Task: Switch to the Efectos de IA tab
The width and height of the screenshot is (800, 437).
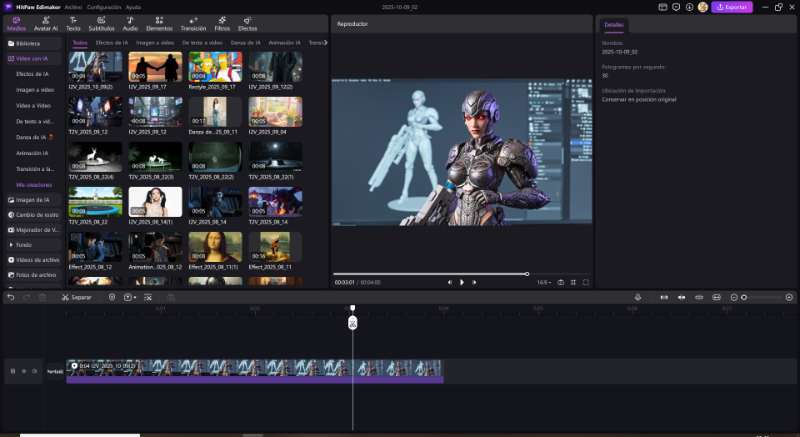Action: [110, 43]
